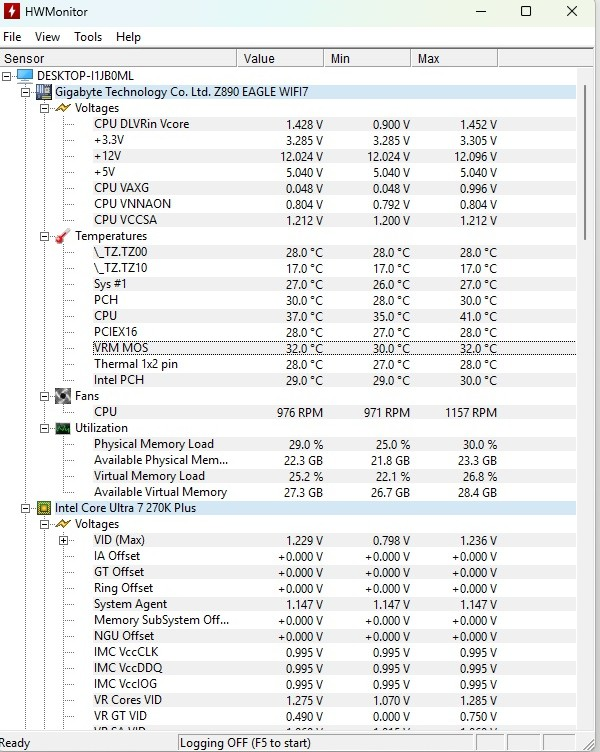Select the IA Offset row
The width and height of the screenshot is (600, 752).
pyautogui.click(x=334, y=556)
